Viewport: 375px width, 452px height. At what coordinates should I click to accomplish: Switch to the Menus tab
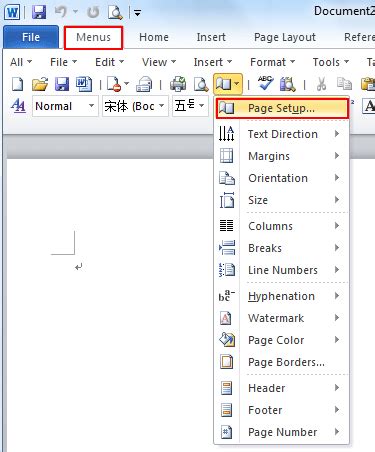(x=93, y=37)
